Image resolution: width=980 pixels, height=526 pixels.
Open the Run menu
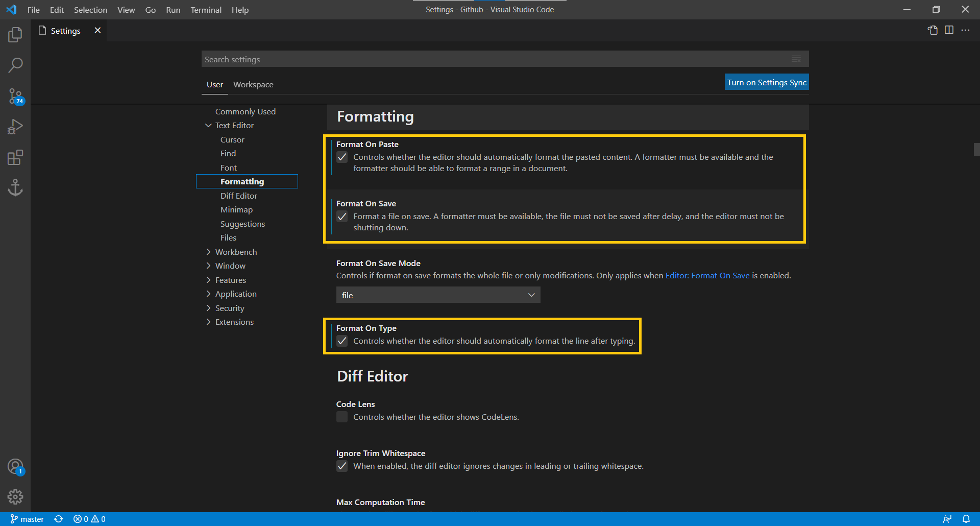173,10
